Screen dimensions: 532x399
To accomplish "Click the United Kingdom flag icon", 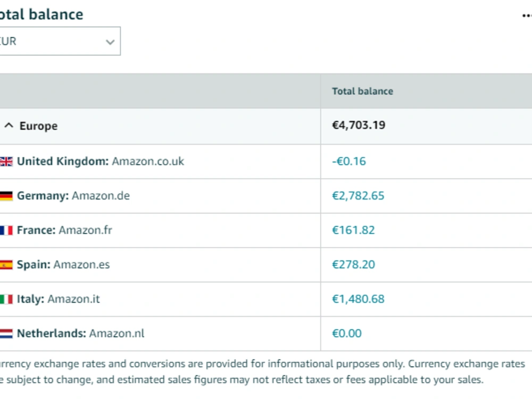I will [x=6, y=162].
